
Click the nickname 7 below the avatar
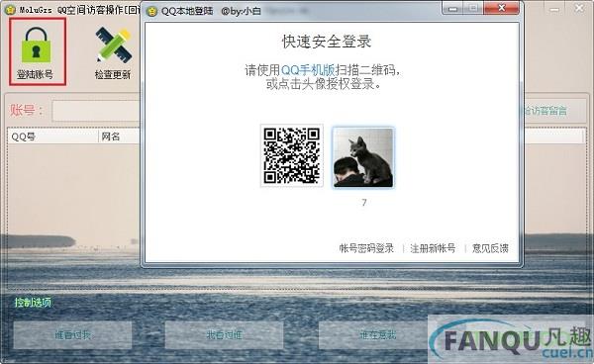364,203
